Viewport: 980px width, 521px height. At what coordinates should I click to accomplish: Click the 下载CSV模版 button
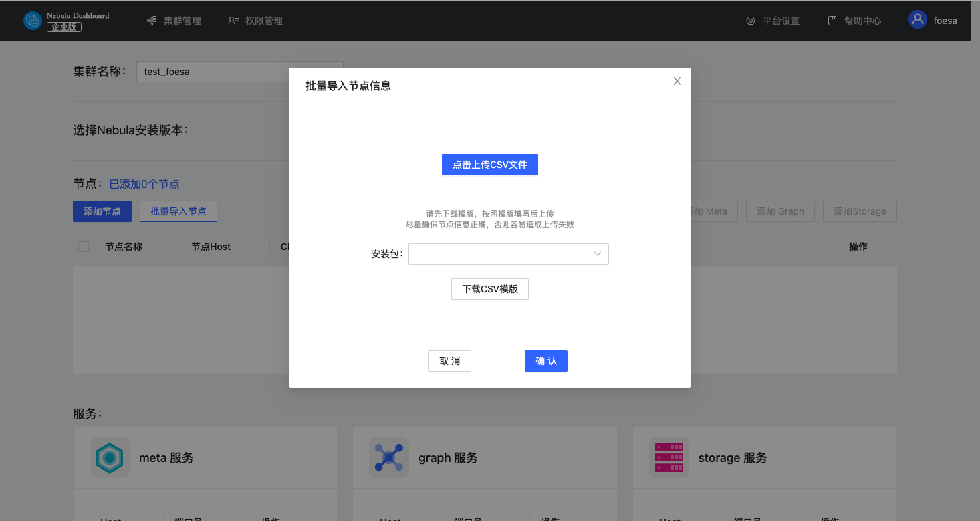pyautogui.click(x=489, y=289)
